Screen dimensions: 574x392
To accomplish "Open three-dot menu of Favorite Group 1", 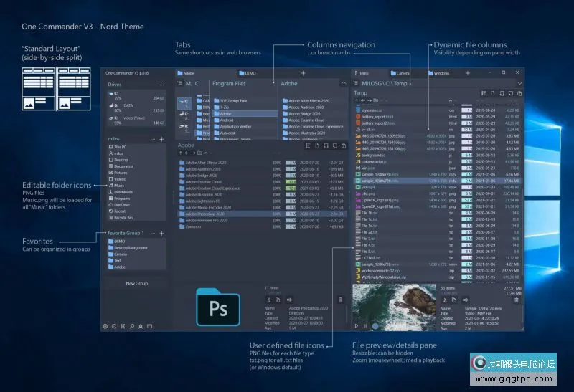I will [153, 234].
